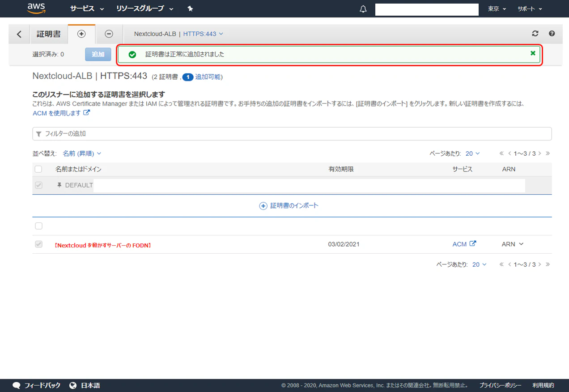This screenshot has width=569, height=392.
Task: Open the フィードバック link
Action: 42,385
